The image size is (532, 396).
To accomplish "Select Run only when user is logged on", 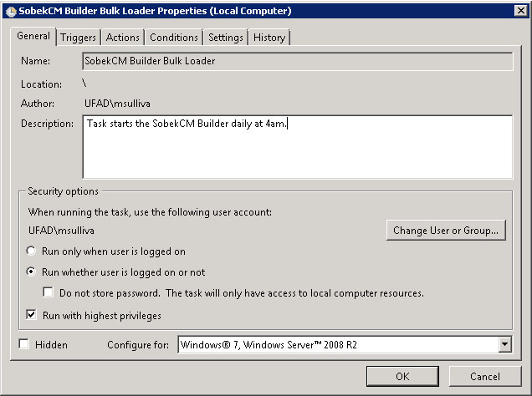I will pos(31,251).
